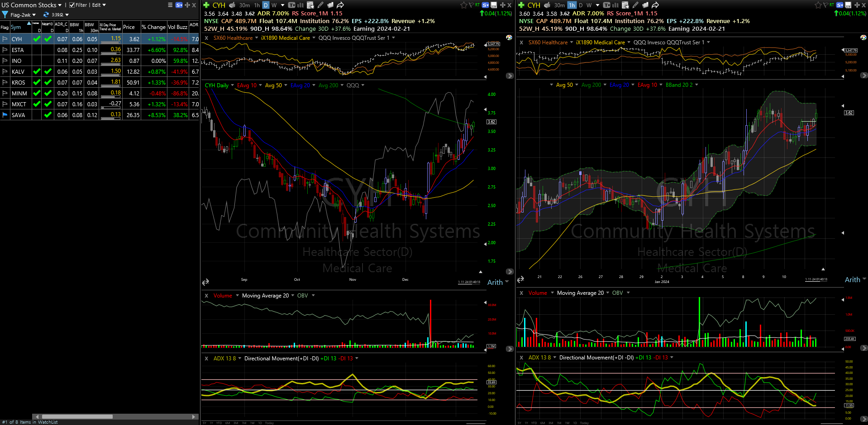Click the star favorite icon on the daily chart

pyautogui.click(x=463, y=5)
